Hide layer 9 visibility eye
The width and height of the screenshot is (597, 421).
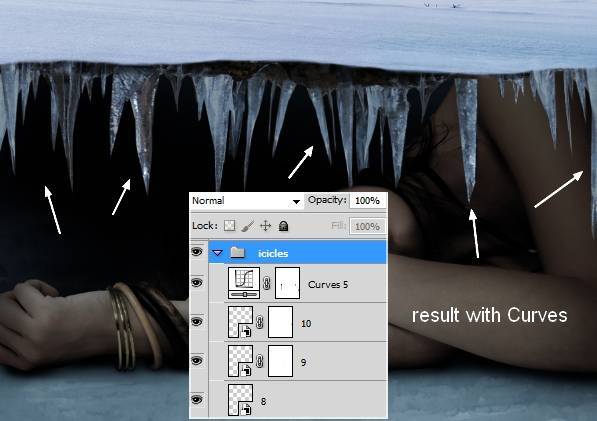point(197,360)
